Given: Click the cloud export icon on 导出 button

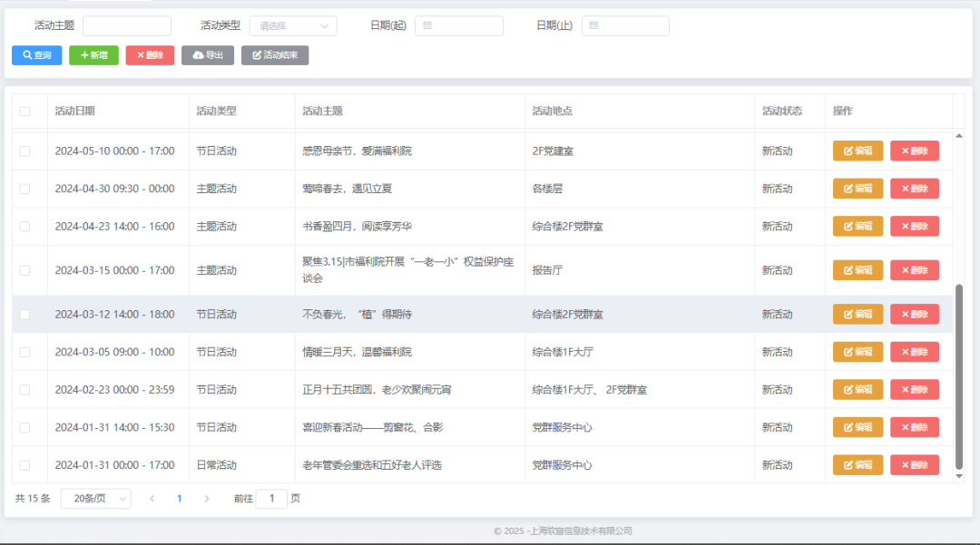Looking at the screenshot, I should [x=195, y=55].
